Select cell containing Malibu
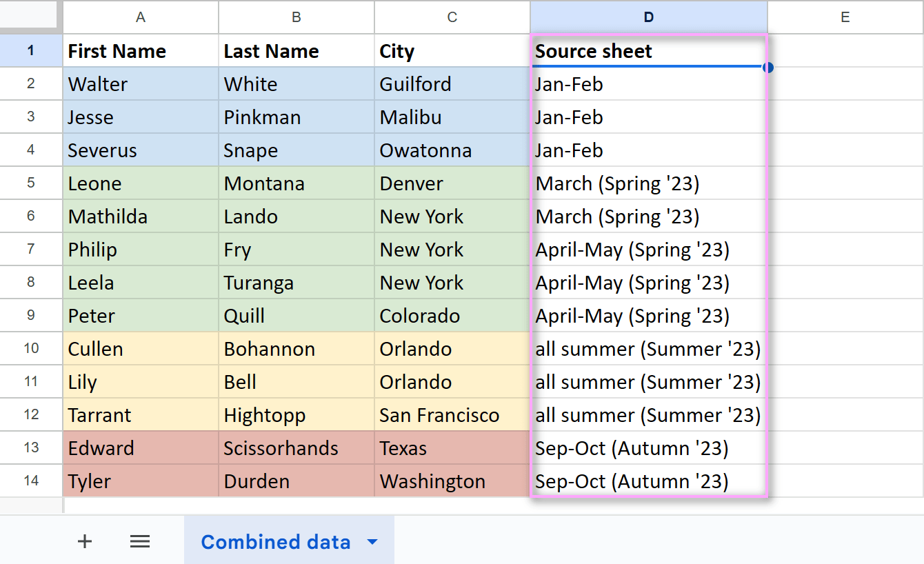Image resolution: width=924 pixels, height=564 pixels. [x=452, y=117]
